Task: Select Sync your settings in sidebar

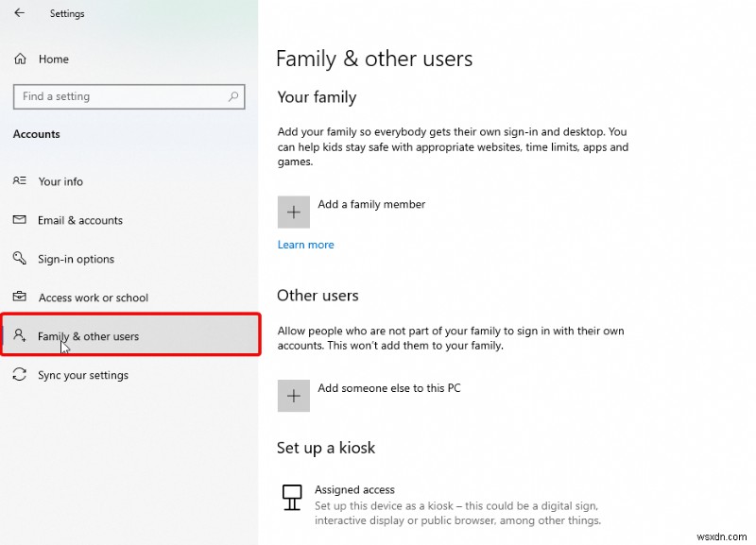Action: pyautogui.click(x=85, y=375)
